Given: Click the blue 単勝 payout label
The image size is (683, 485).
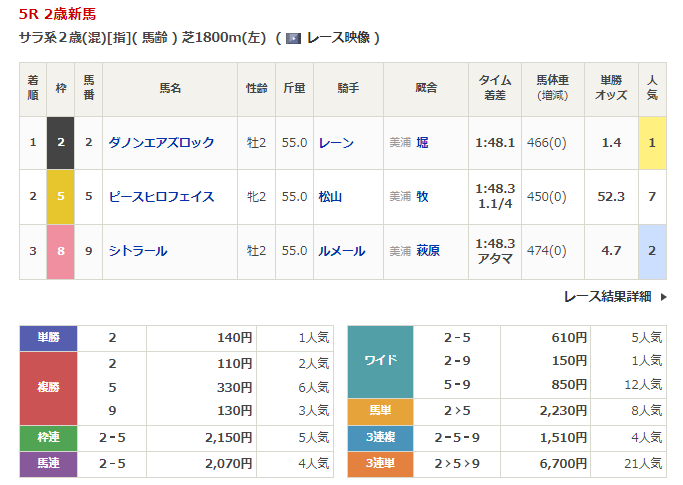Looking at the screenshot, I should [x=48, y=338].
